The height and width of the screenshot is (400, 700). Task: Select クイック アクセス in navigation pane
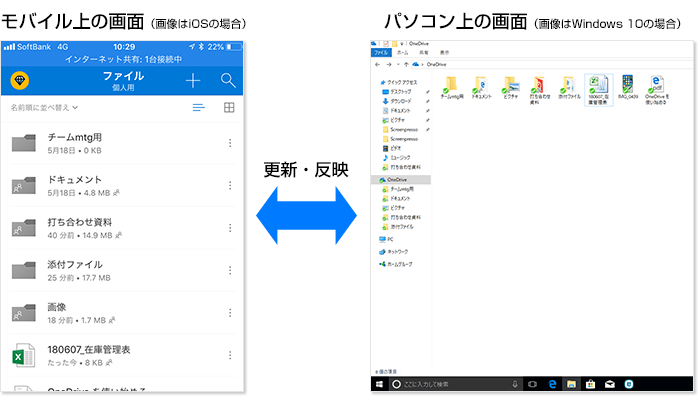click(398, 82)
